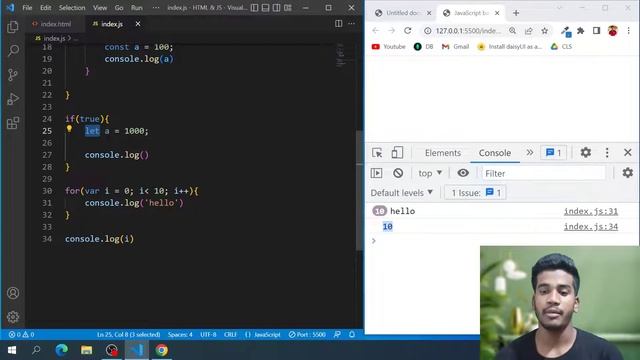Open the Run menu
Screen dimensions: 640x360
[137, 8]
